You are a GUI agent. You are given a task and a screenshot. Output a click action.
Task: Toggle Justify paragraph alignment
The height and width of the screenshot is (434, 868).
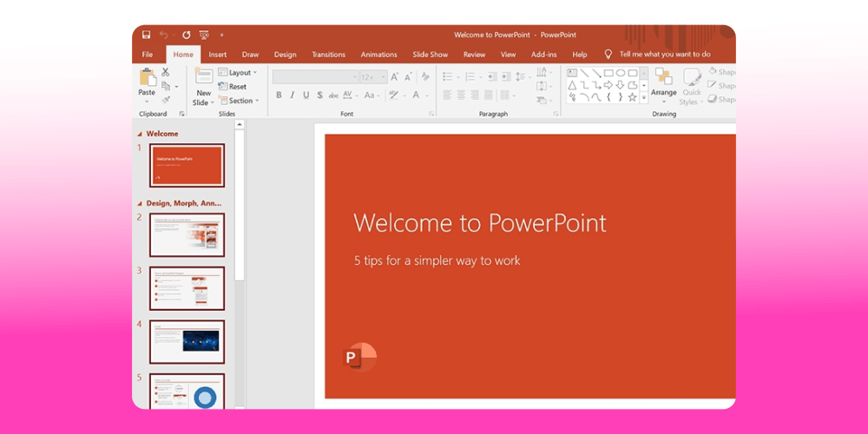488,95
